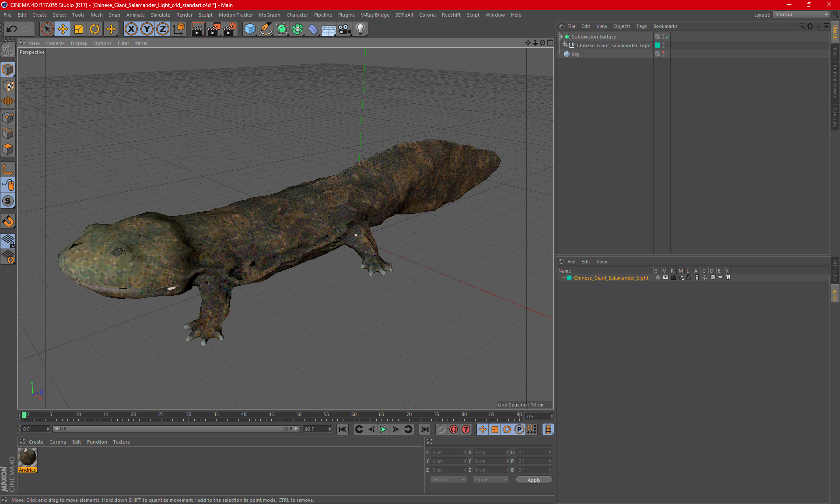Select the Live Selection tool
The image size is (840, 504).
pyautogui.click(x=47, y=29)
